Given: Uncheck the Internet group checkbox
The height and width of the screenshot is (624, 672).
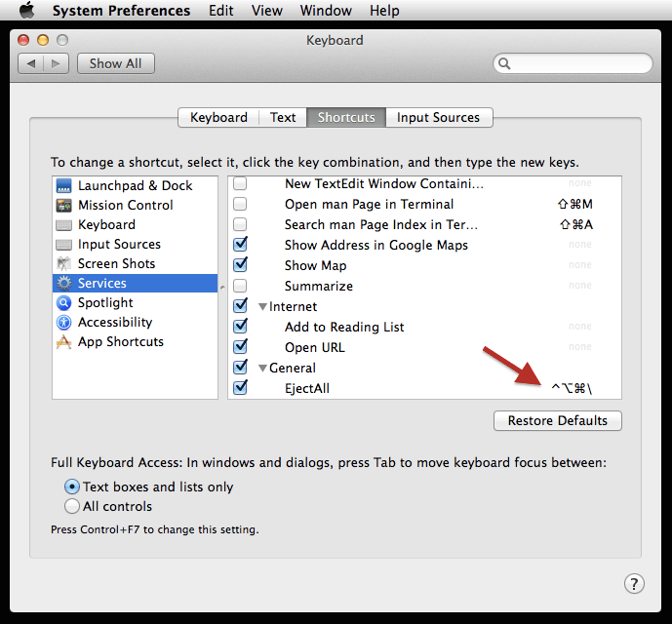Looking at the screenshot, I should pyautogui.click(x=240, y=306).
